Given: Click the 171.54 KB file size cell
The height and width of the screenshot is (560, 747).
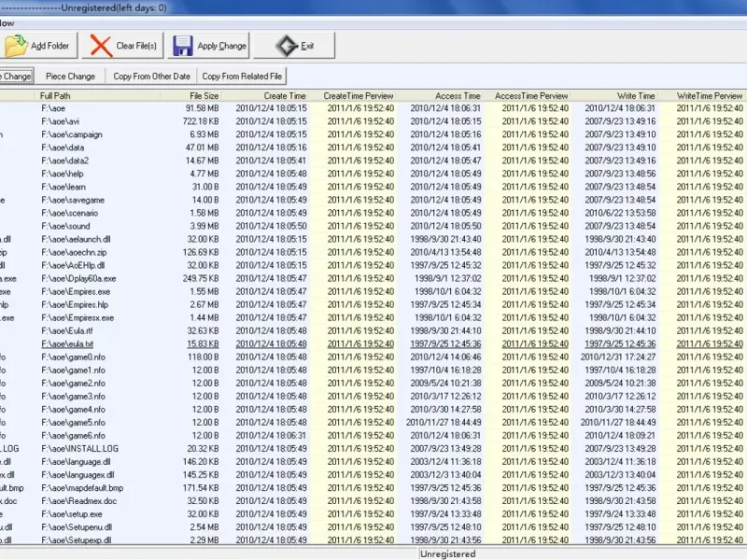Looking at the screenshot, I should tap(201, 488).
